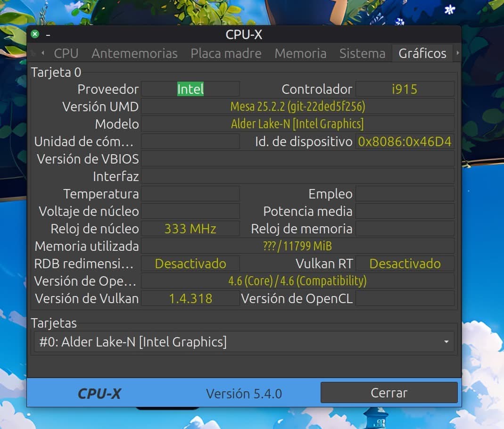The height and width of the screenshot is (429, 504).
Task: Click the Vulkan version 1.4.318 field
Action: (x=190, y=298)
